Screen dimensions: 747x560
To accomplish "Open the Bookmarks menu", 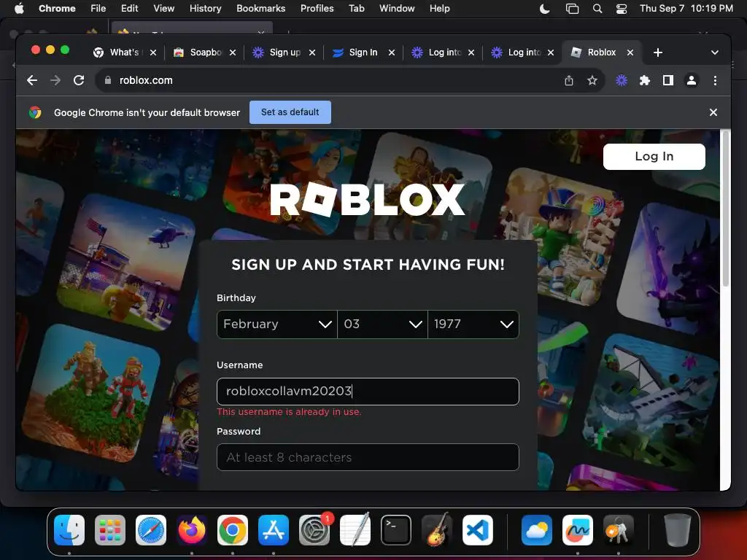I will (260, 8).
